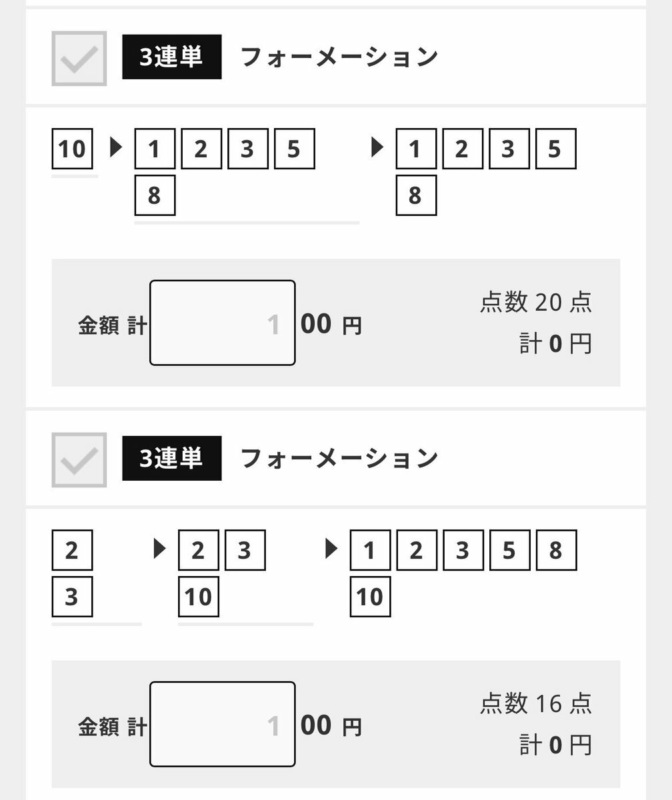The height and width of the screenshot is (800, 672).
Task: Click the first 3連単 black label
Action: coord(172,57)
